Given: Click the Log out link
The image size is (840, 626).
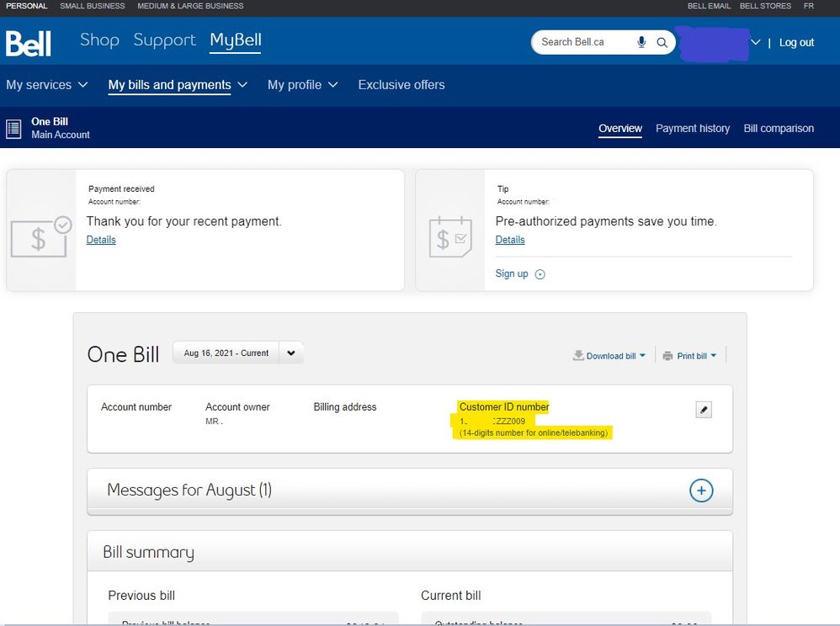Looking at the screenshot, I should (x=796, y=43).
